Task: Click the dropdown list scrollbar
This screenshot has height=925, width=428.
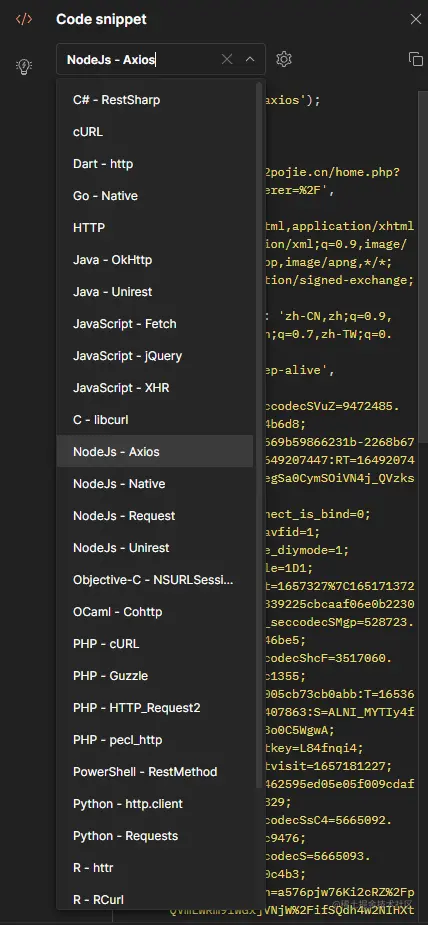Action: click(259, 435)
